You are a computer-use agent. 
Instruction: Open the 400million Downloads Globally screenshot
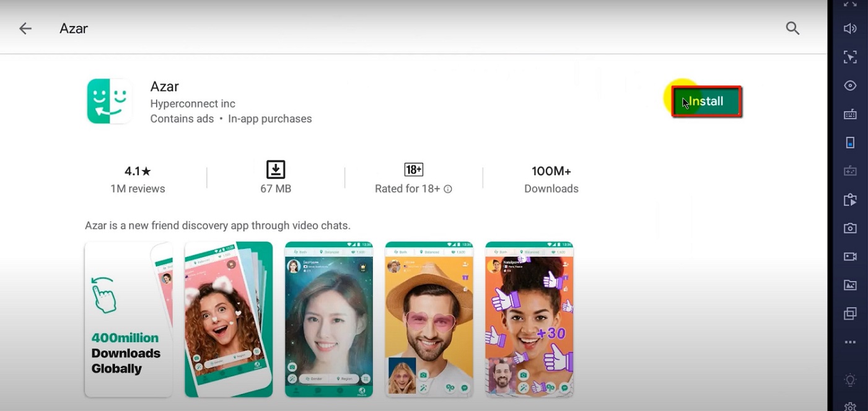(x=129, y=319)
